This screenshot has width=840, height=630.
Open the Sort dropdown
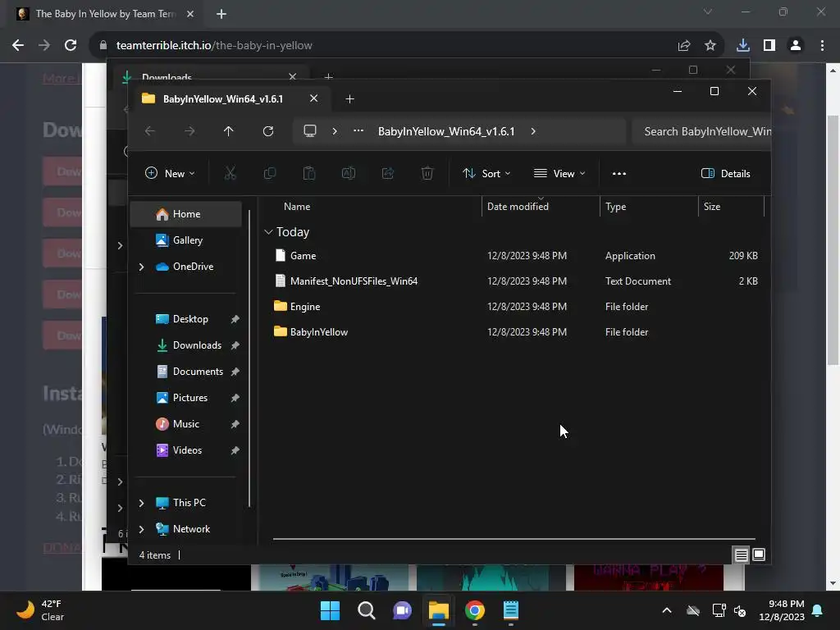click(x=486, y=174)
